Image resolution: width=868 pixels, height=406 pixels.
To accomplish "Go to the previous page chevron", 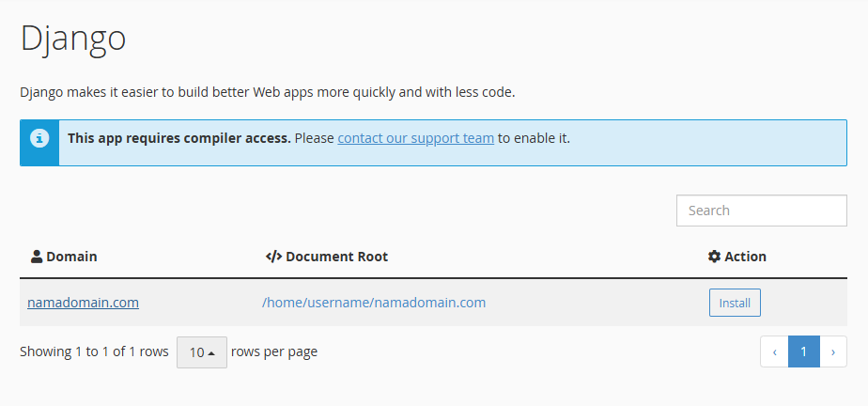I will coord(774,351).
